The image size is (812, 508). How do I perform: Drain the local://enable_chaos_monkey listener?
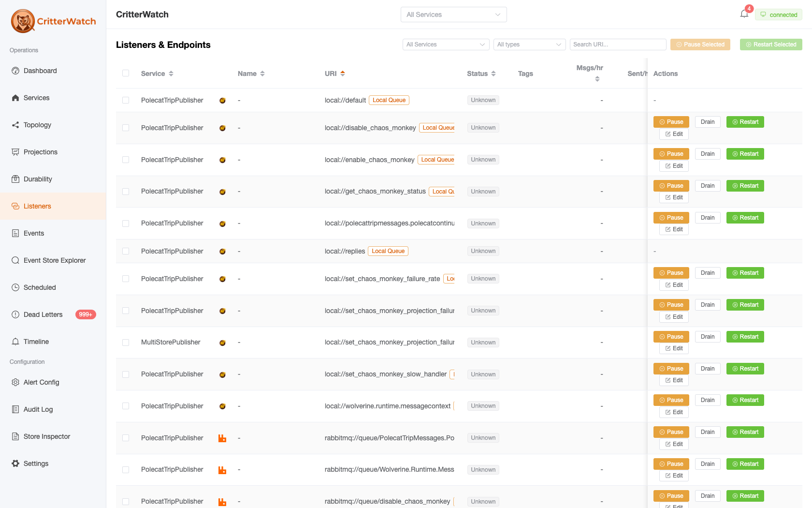point(708,154)
